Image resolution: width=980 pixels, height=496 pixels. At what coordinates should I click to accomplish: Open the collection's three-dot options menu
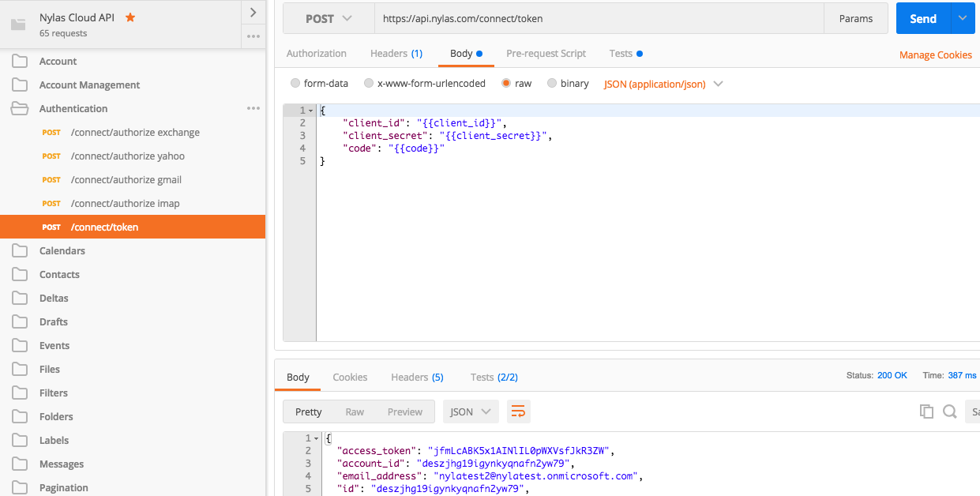(x=253, y=36)
